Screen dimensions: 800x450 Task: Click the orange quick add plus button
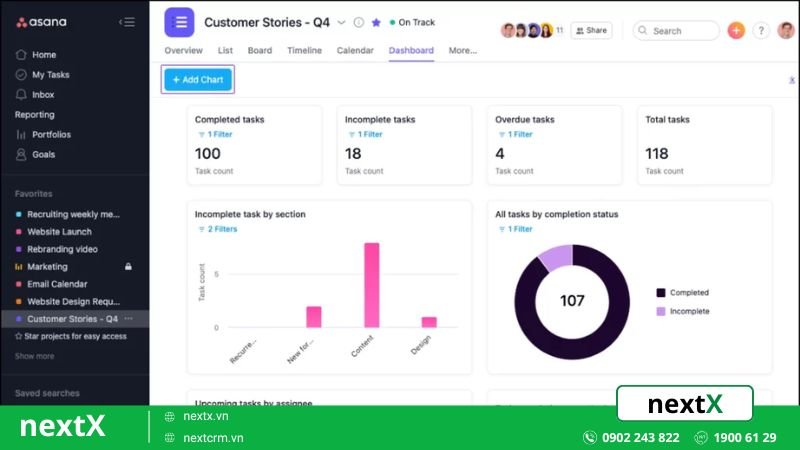[x=736, y=31]
